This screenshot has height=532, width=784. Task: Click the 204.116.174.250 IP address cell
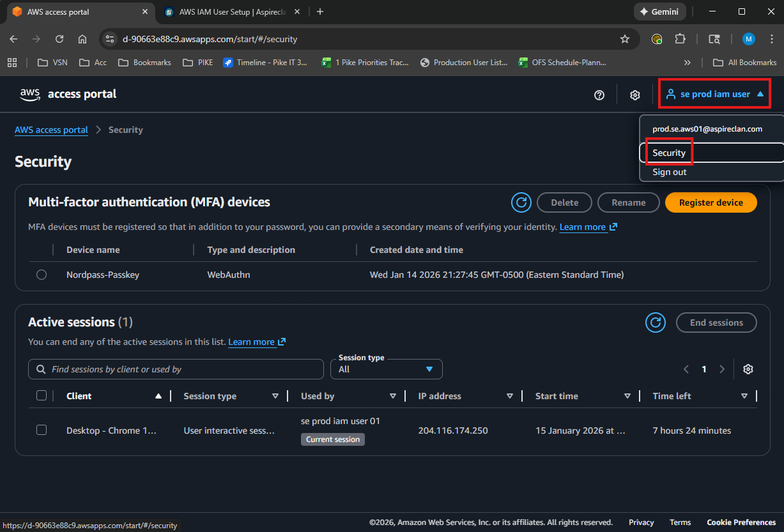[453, 430]
